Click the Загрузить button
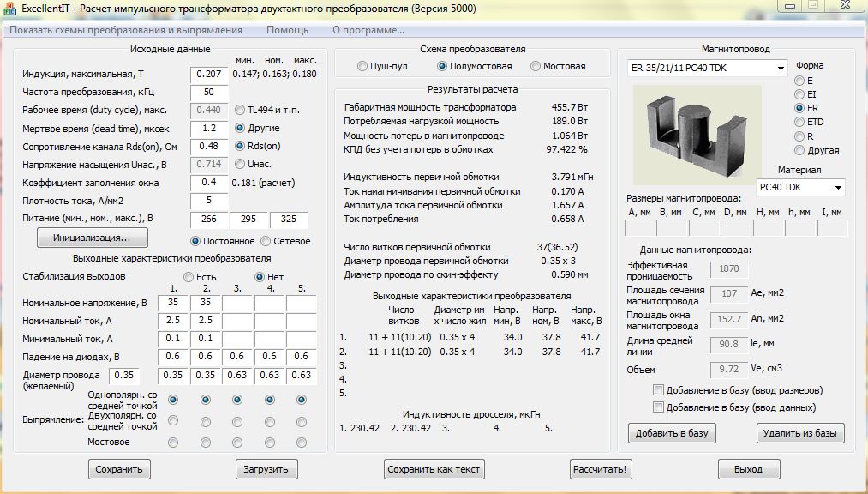 (x=266, y=469)
